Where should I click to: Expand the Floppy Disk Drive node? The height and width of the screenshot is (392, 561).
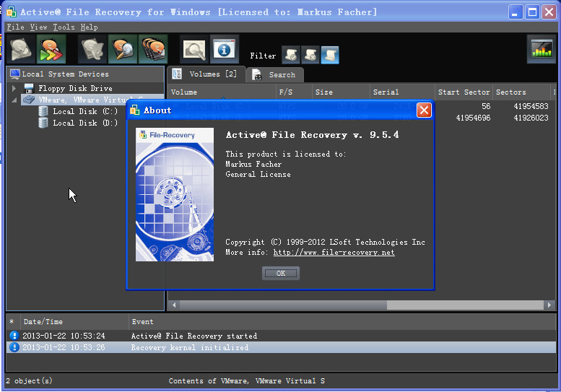click(x=14, y=88)
